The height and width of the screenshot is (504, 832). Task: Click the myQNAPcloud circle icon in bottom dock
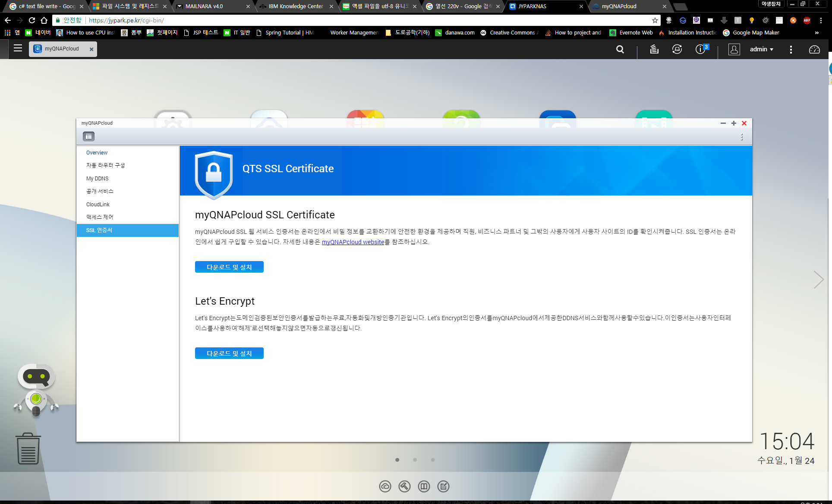point(385,486)
